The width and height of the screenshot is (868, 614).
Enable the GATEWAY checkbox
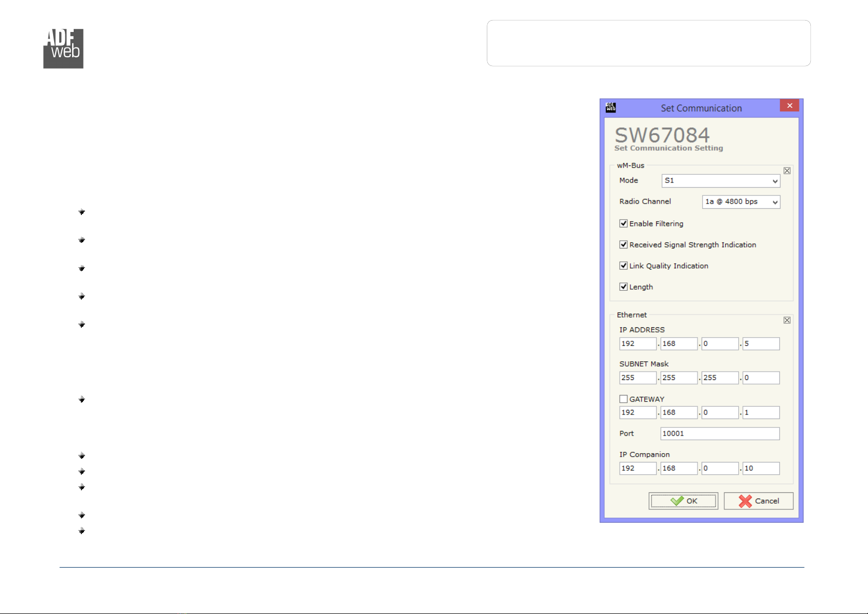[x=623, y=399]
